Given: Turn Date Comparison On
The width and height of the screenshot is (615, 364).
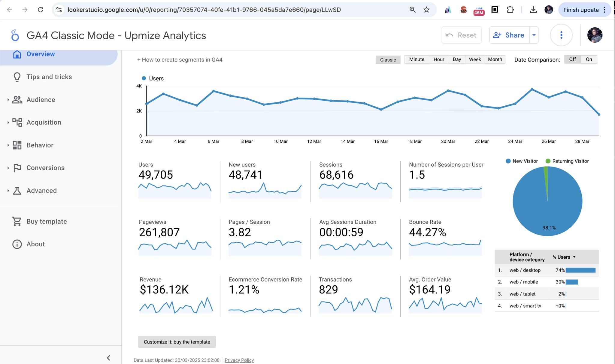Looking at the screenshot, I should (589, 59).
